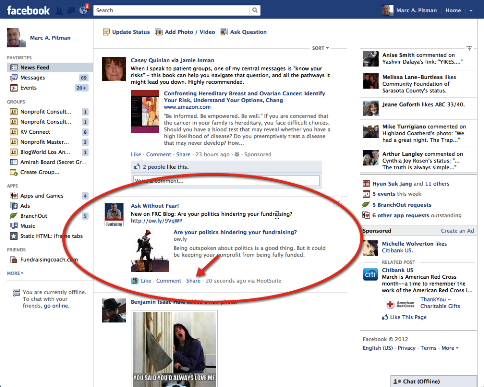The width and height of the screenshot is (484, 387).
Task: Click Casey Quinlan's avatar thumbnail
Action: (x=114, y=69)
